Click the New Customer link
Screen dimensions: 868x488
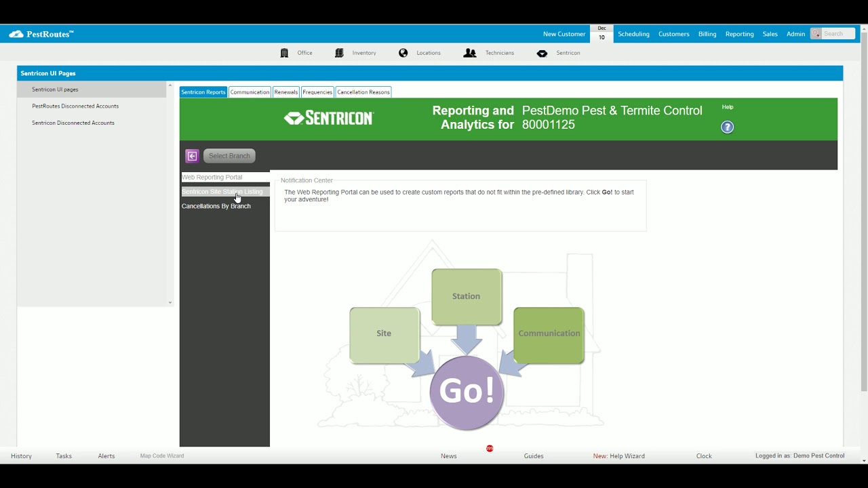click(564, 34)
